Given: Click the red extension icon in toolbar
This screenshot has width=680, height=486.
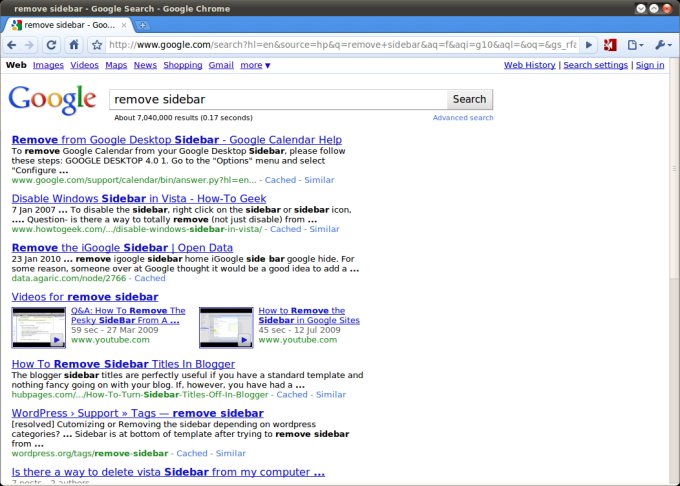Looking at the screenshot, I should (610, 45).
